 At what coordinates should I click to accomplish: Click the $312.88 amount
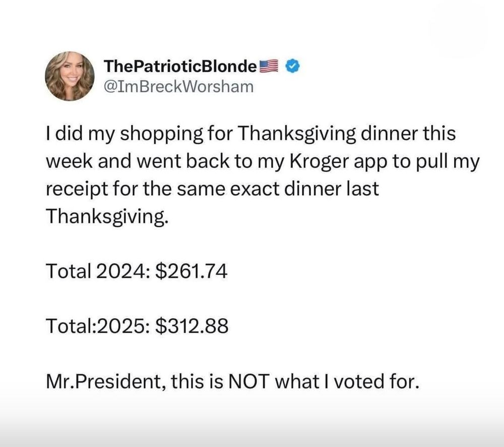coord(192,326)
